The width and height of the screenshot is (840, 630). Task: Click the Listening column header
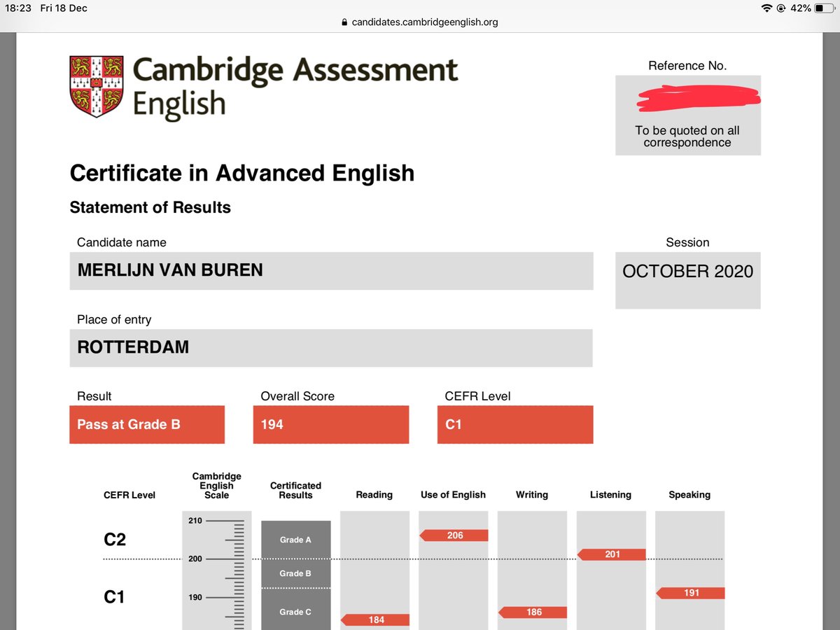click(x=610, y=495)
